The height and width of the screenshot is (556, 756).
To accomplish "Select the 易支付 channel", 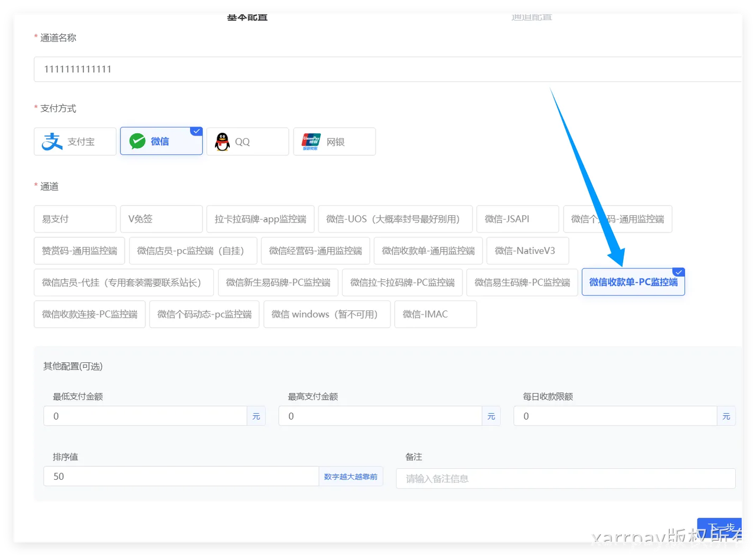I will (74, 219).
